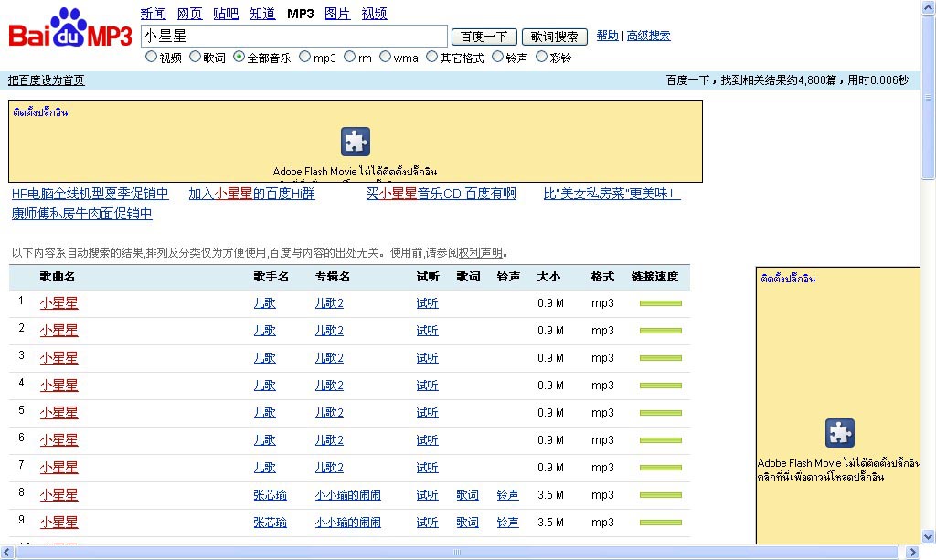This screenshot has width=936, height=560.
Task: Click the horizontal scrollbar left arrow
Action: click(x=7, y=553)
